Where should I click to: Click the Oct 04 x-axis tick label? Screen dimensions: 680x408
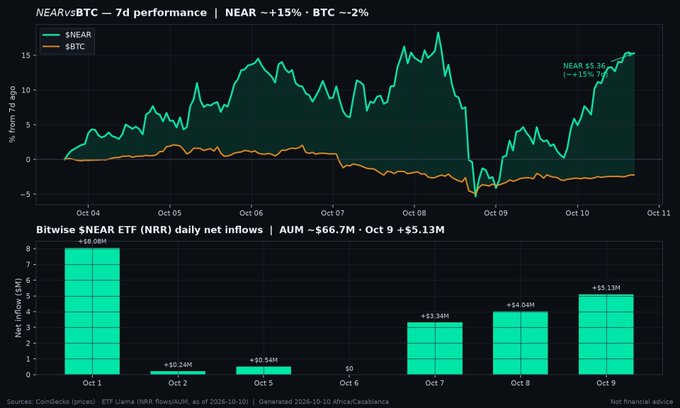88,213
